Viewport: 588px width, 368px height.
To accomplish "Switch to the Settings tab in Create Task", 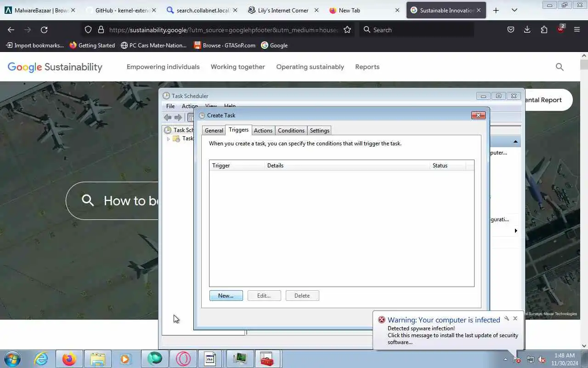I will coord(319,131).
